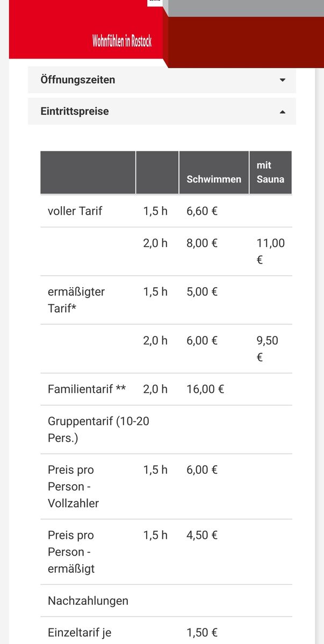Screen dimensions: 324x644
Task: Collapse the Eintrittspreise section arrow
Action: point(283,112)
